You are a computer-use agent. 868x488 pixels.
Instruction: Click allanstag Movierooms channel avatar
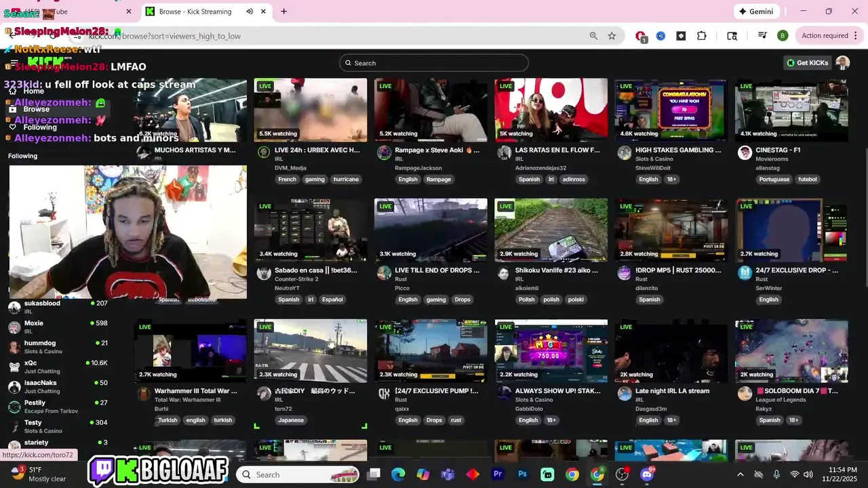(x=745, y=152)
